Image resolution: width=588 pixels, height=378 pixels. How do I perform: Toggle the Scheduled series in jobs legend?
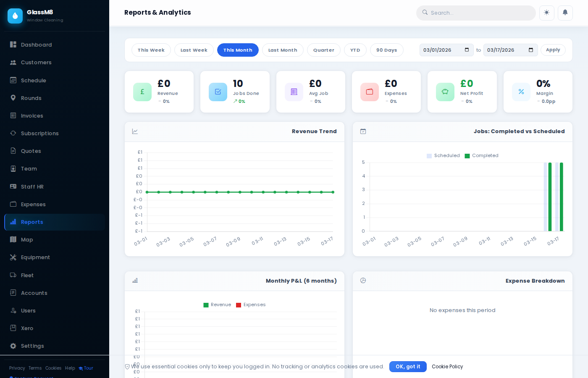(x=443, y=155)
